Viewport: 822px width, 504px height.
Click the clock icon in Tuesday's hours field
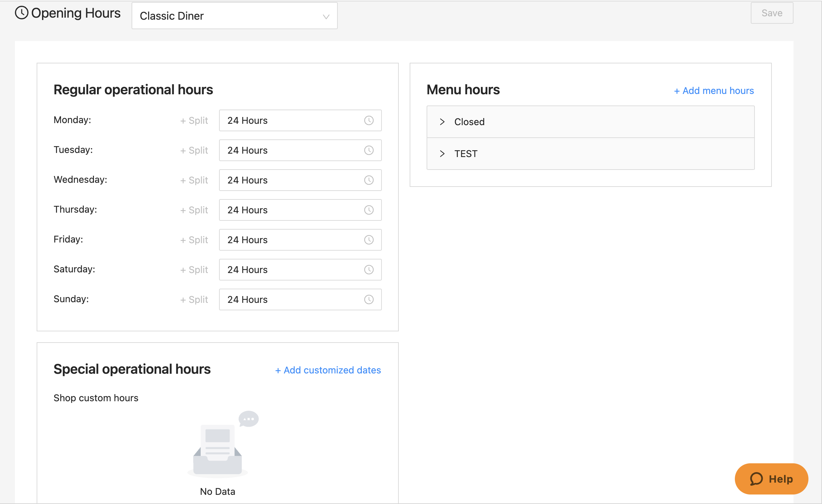pyautogui.click(x=369, y=150)
